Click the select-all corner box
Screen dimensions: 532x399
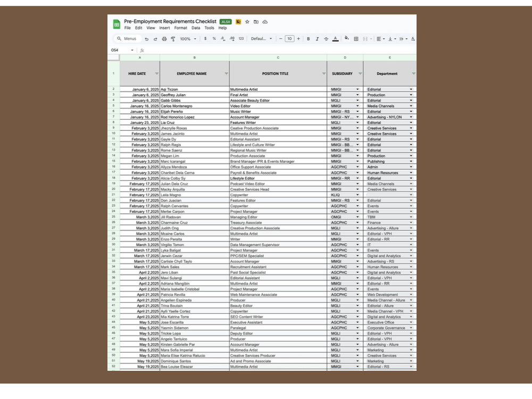click(113, 57)
